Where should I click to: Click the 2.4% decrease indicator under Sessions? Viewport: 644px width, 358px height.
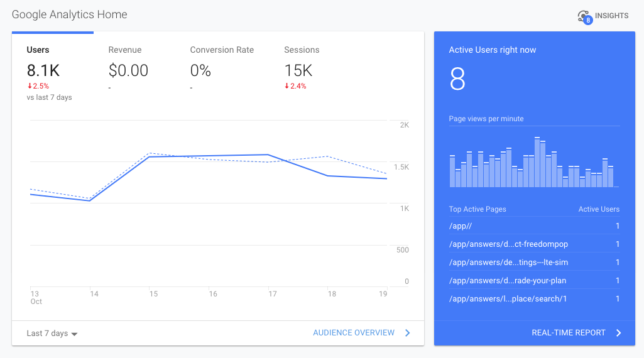(x=295, y=86)
